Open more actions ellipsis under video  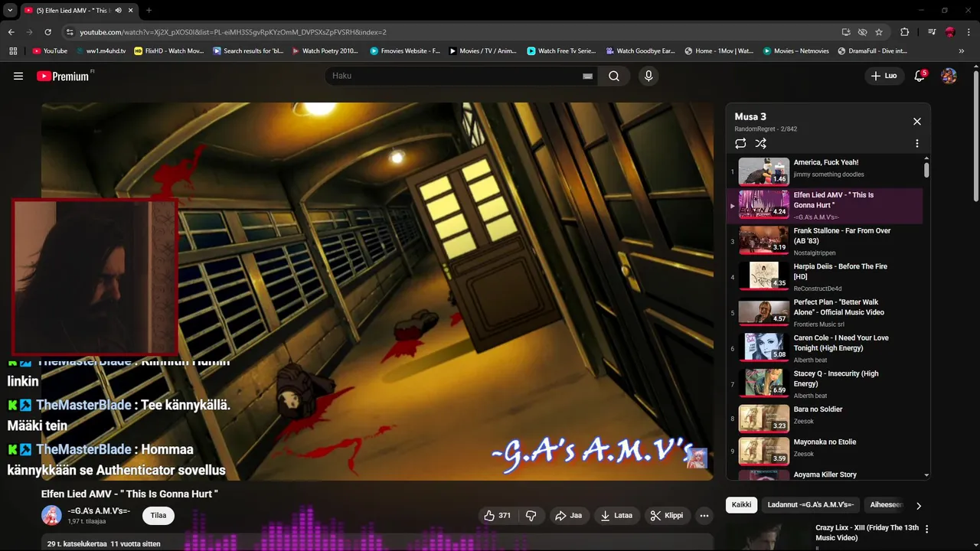(704, 516)
